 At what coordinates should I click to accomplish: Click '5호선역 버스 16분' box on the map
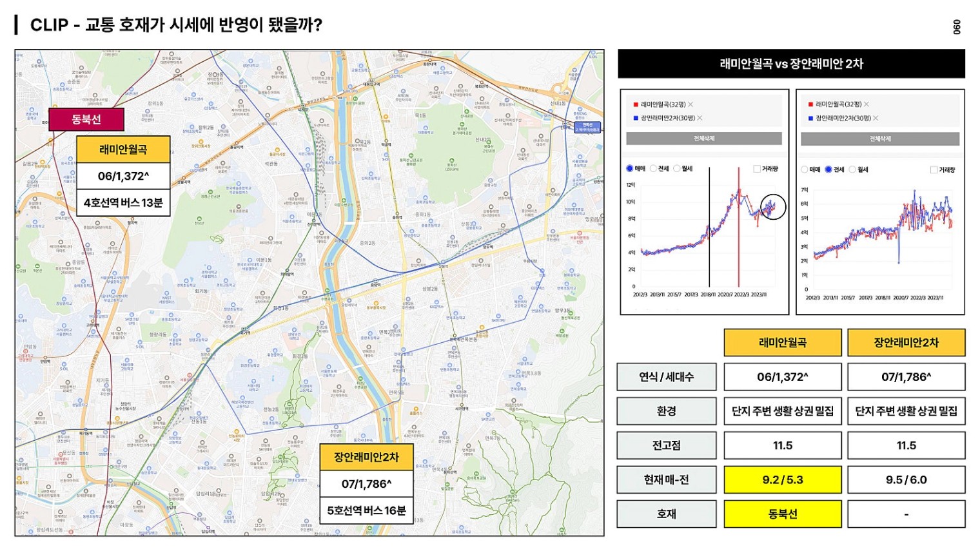tap(366, 510)
